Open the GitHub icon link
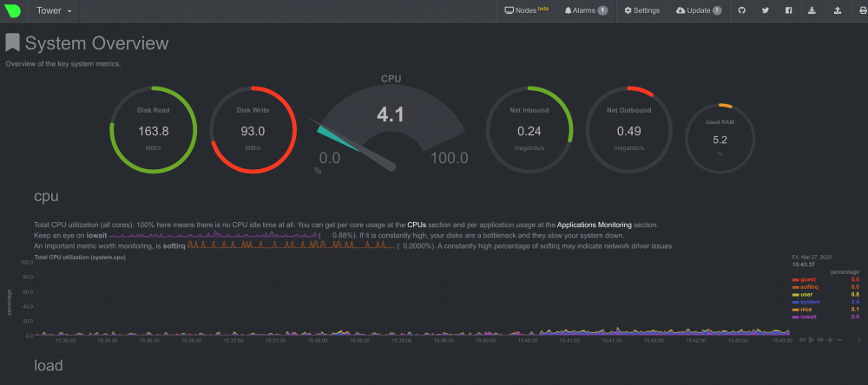 coord(742,10)
